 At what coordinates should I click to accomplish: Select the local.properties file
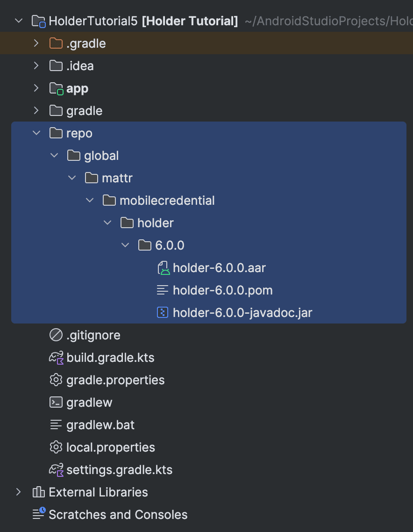[x=110, y=447]
